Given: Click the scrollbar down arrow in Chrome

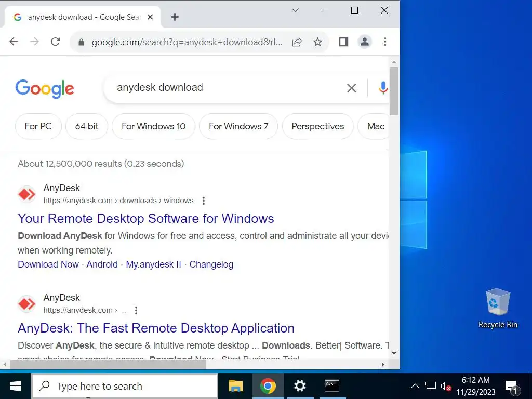Looking at the screenshot, I should pos(394,353).
